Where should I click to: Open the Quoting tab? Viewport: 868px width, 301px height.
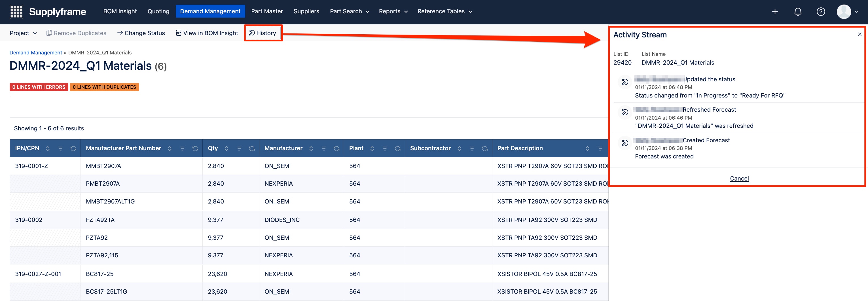coord(158,11)
